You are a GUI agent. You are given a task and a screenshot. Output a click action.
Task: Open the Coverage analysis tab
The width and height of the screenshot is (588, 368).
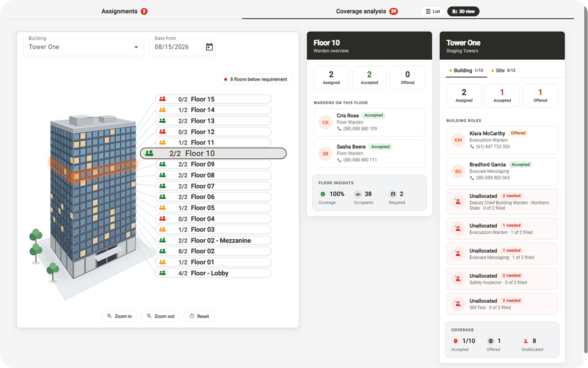click(x=367, y=11)
